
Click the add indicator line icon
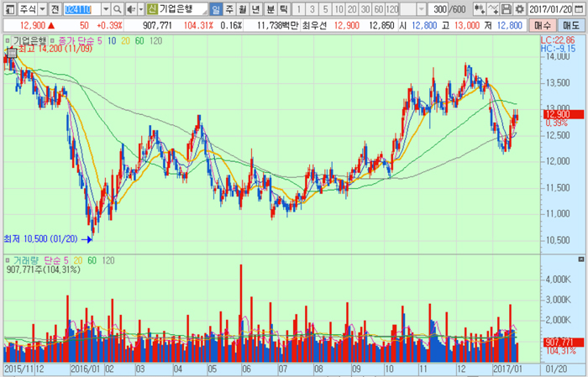[x=493, y=8]
